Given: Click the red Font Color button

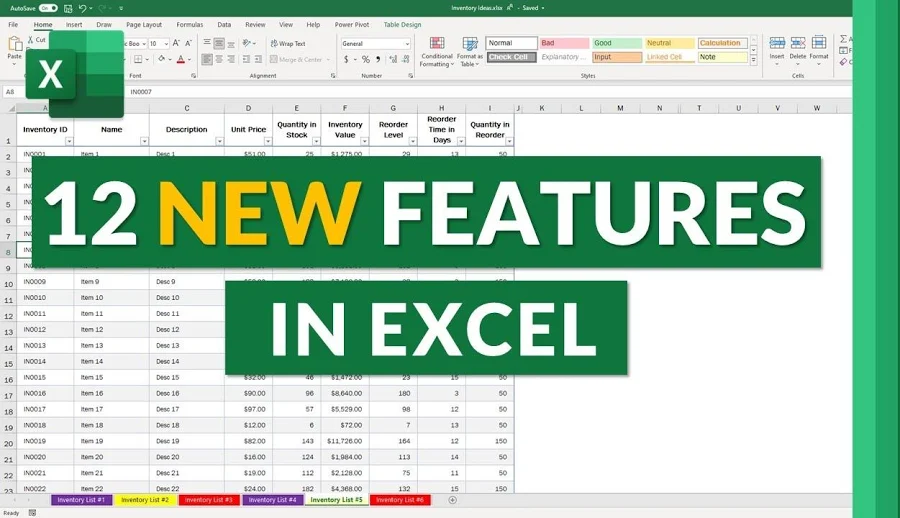Looking at the screenshot, I should pos(181,59).
